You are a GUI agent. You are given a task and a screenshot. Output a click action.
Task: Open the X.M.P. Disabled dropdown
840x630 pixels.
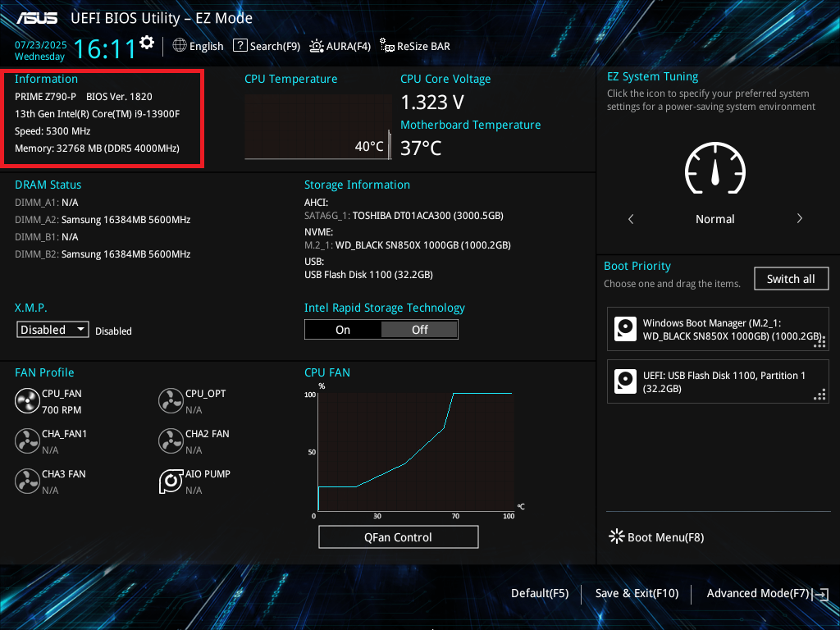coord(52,330)
